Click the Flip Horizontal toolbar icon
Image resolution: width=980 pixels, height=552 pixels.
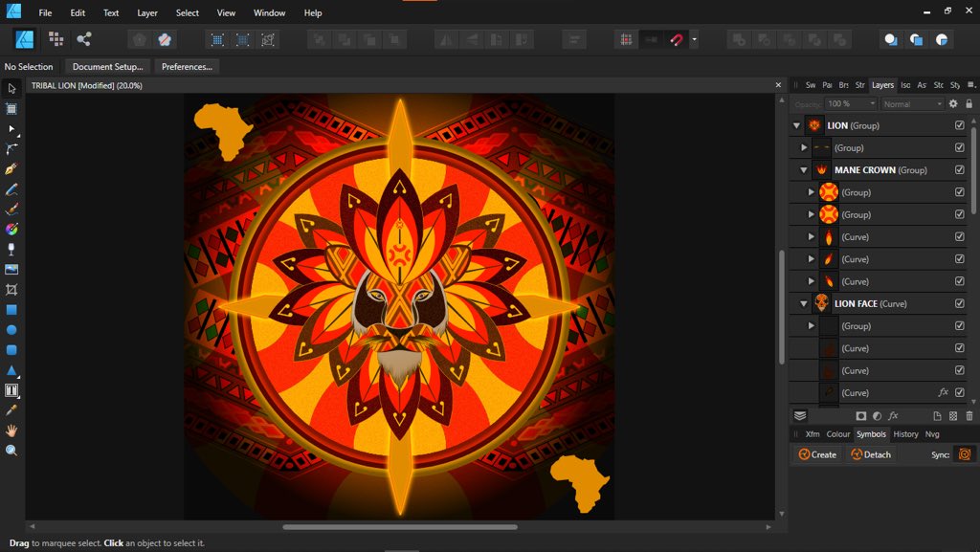click(x=446, y=40)
